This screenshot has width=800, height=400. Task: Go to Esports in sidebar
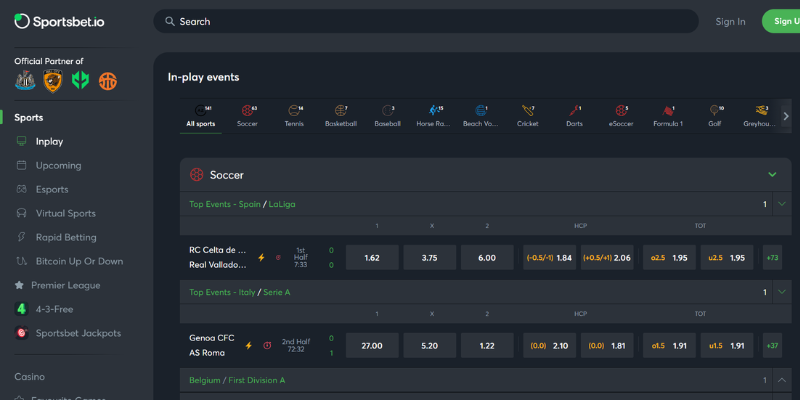pos(52,189)
